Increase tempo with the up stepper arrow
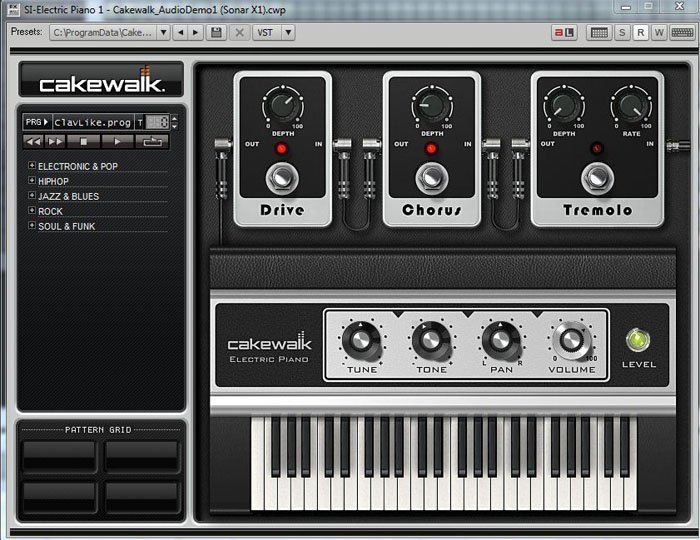 click(x=174, y=118)
